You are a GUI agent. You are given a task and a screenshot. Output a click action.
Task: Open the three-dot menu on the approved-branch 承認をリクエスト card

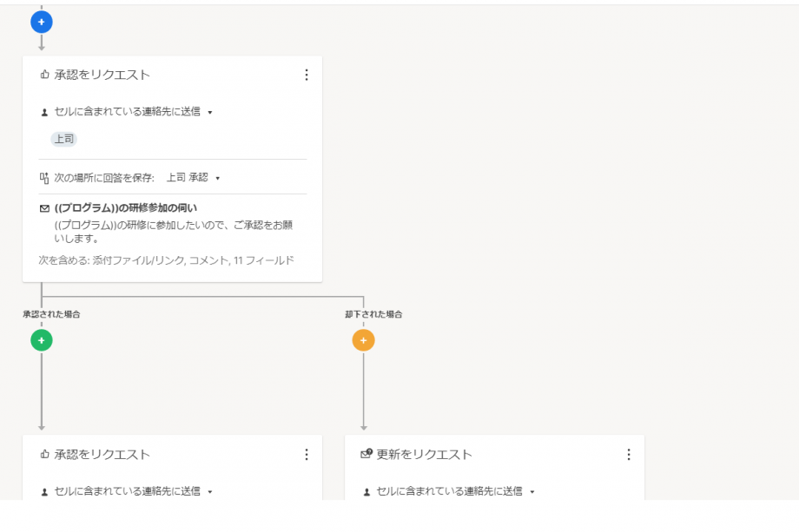pyautogui.click(x=306, y=455)
